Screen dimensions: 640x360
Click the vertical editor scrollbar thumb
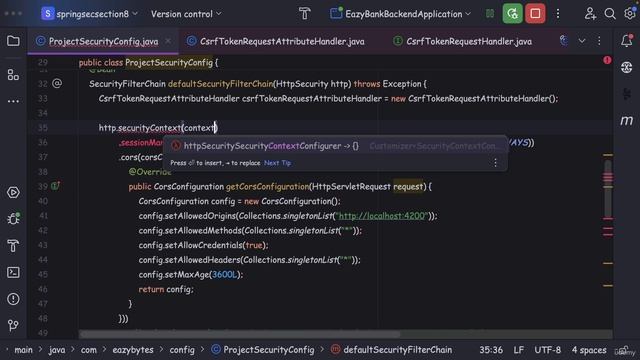point(608,189)
